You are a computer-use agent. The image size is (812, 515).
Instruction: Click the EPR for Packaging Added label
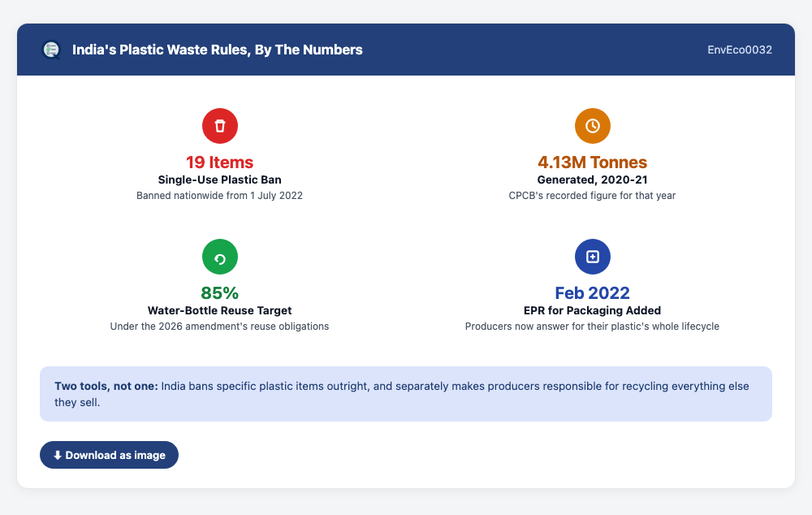(593, 310)
